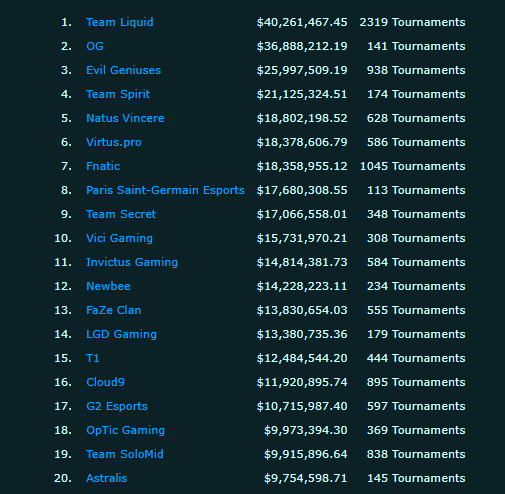Click the Team SoloMid link
Image resolution: width=505 pixels, height=494 pixels.
tap(125, 454)
